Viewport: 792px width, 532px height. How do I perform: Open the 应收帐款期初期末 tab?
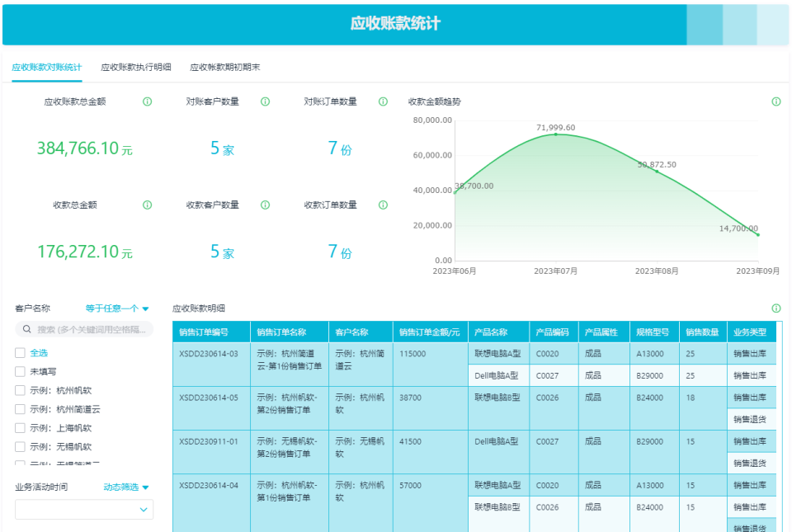point(224,66)
